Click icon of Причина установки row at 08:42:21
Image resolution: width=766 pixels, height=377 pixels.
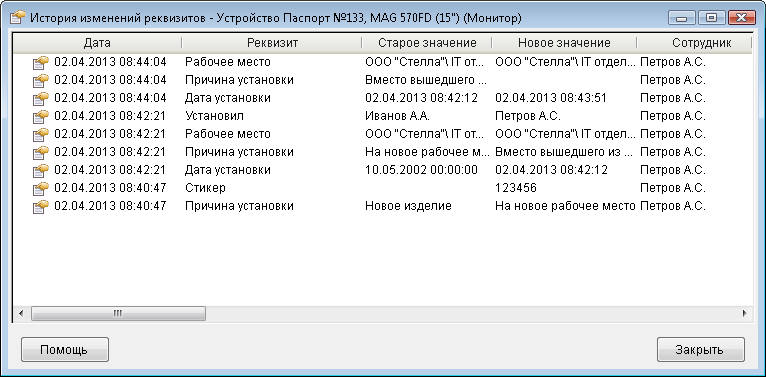41,152
